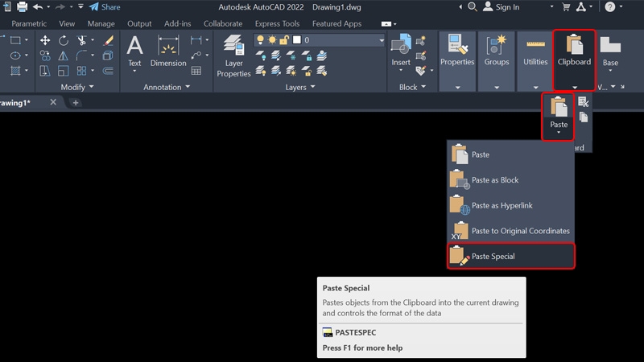Open Layer Properties manager
Viewport: 644px width, 362px height.
pyautogui.click(x=233, y=56)
